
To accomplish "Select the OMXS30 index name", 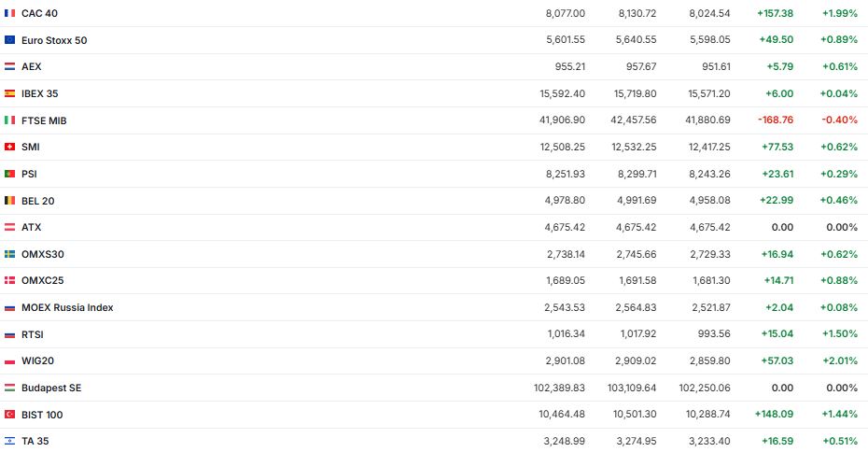I will (42, 254).
